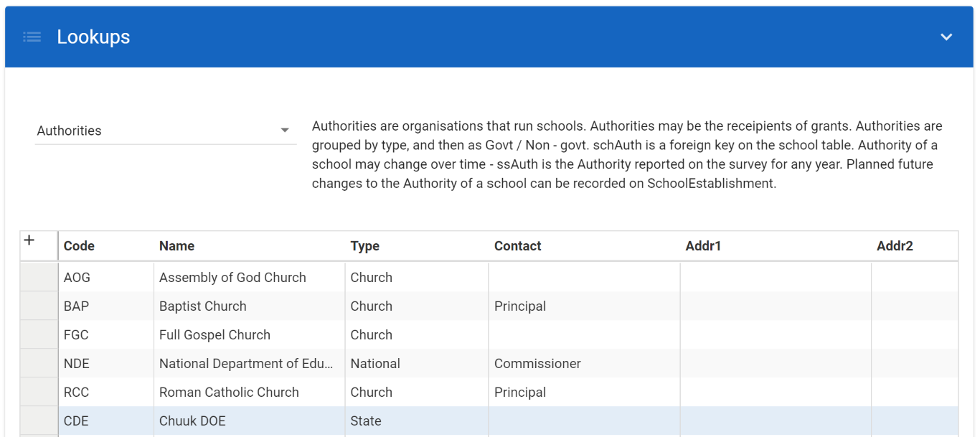Edit the Full Gospel Church Type cell
Screen dimensions: 980x437
pyautogui.click(x=371, y=335)
